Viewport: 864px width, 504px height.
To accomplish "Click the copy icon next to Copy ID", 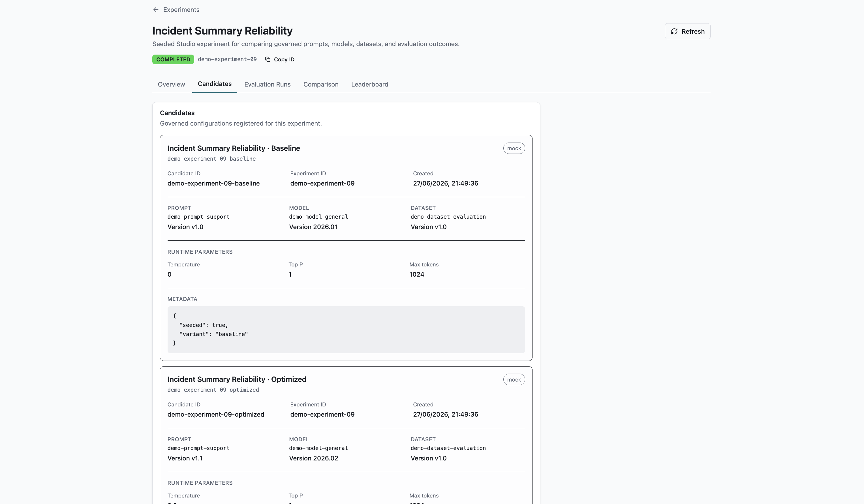I will (268, 59).
